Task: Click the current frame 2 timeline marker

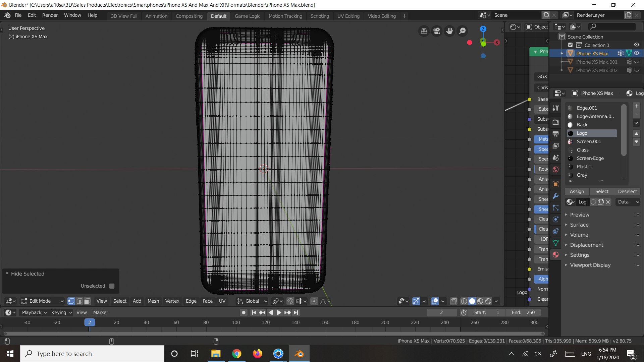Action: coord(90,322)
